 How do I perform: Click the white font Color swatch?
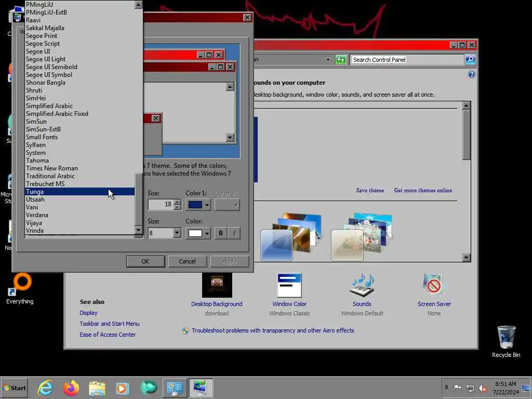(x=195, y=233)
